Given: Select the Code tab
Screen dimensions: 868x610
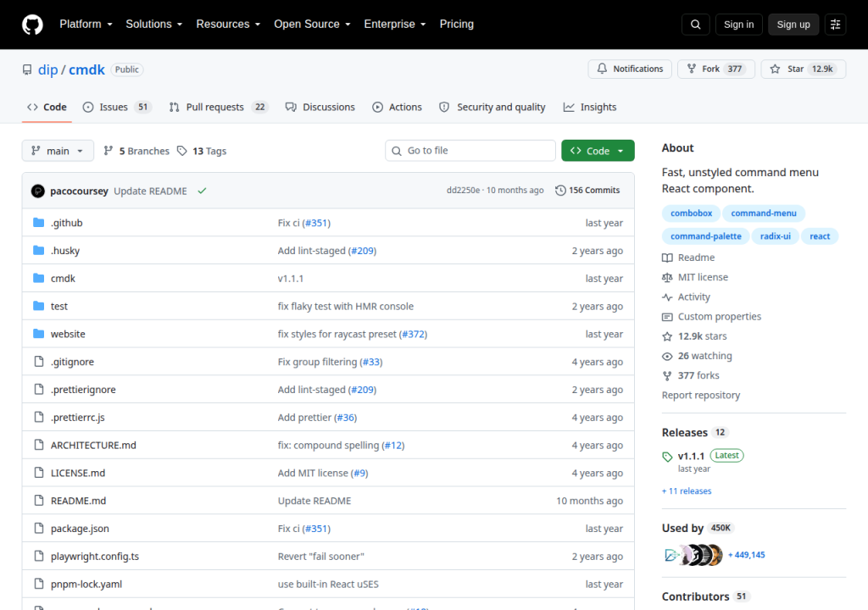Looking at the screenshot, I should click(47, 107).
